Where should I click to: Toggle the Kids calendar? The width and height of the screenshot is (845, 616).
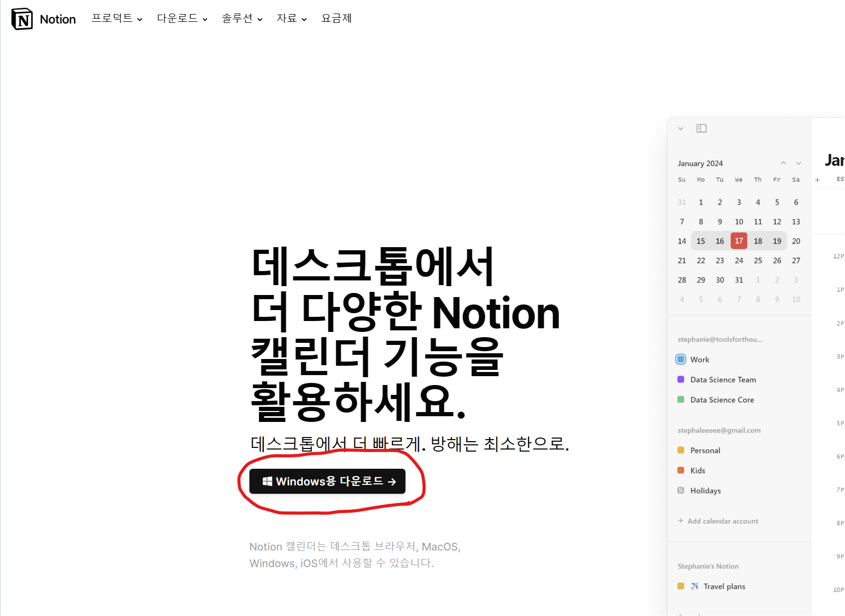coord(681,470)
